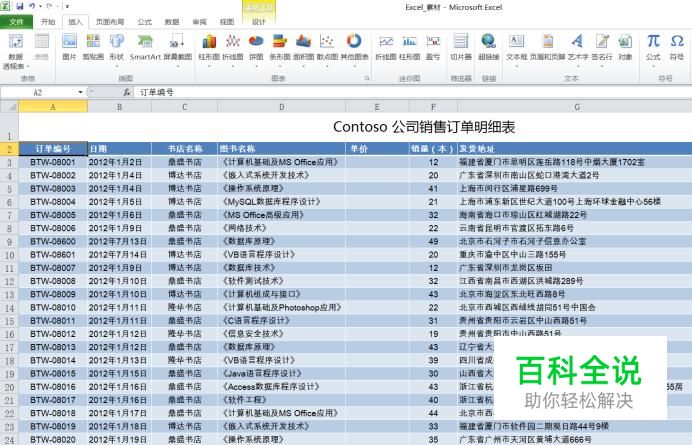Insert an Equation (公式 π)
The image size is (692, 445).
653,49
